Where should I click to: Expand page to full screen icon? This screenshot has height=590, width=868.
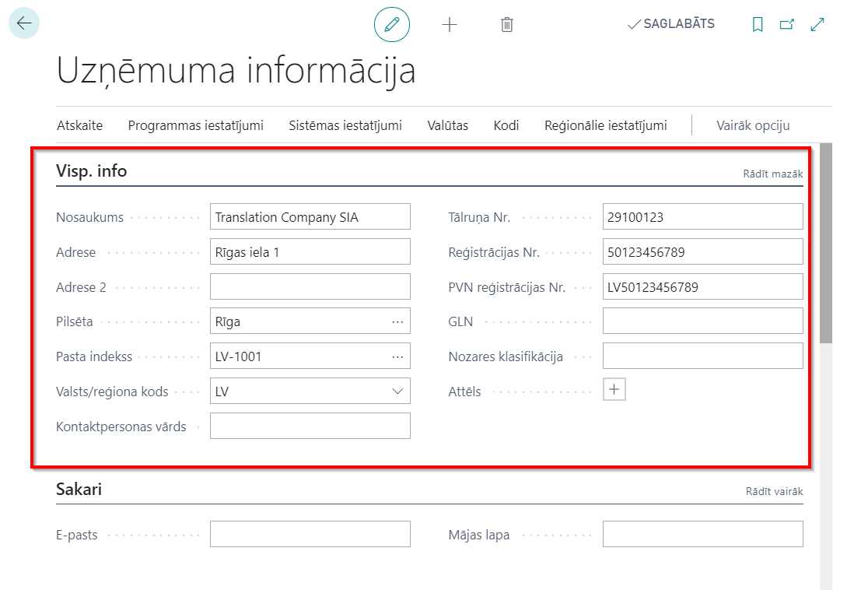[817, 24]
